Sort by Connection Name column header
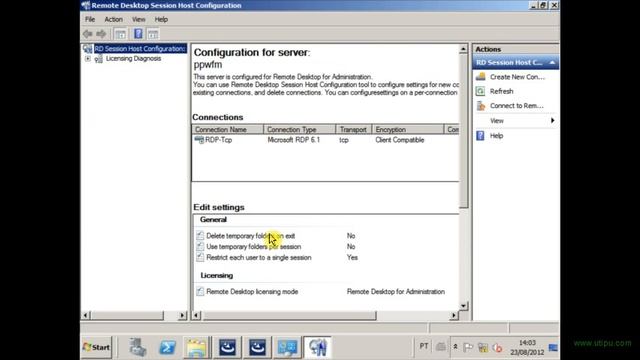Screen dimensions: 640x360 (x=228, y=129)
